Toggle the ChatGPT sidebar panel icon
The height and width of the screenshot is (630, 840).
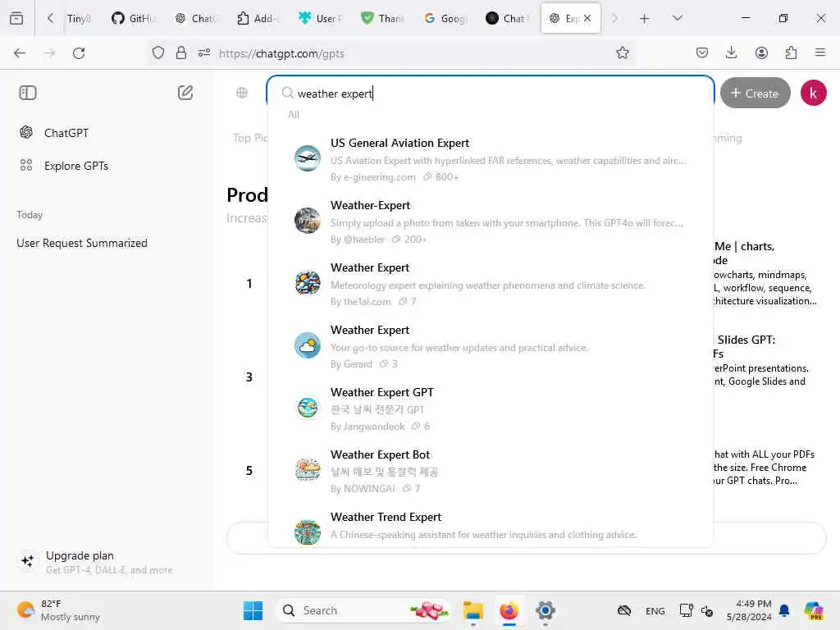pyautogui.click(x=28, y=93)
